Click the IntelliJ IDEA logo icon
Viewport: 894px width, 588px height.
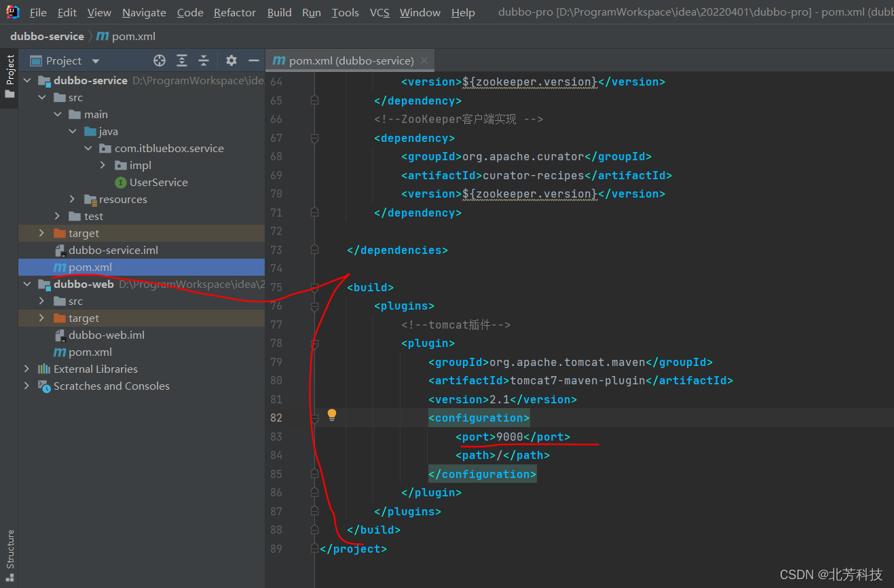point(12,12)
